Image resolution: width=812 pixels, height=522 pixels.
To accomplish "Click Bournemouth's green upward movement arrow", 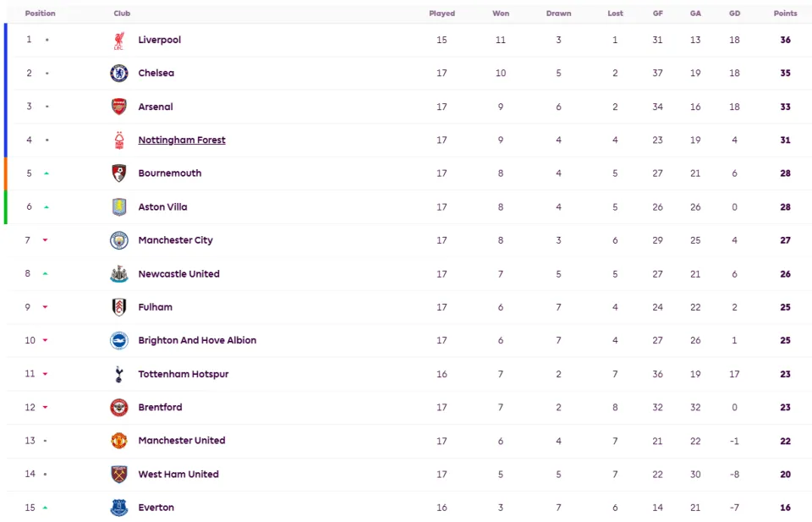I will pyautogui.click(x=46, y=173).
